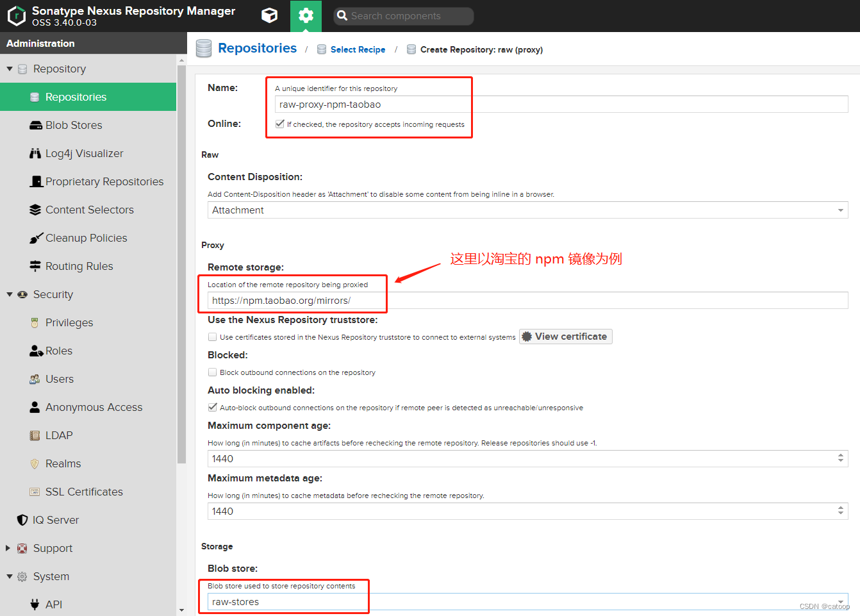The width and height of the screenshot is (860, 616).
Task: Click the SSL Certificates icon
Action: click(x=35, y=492)
